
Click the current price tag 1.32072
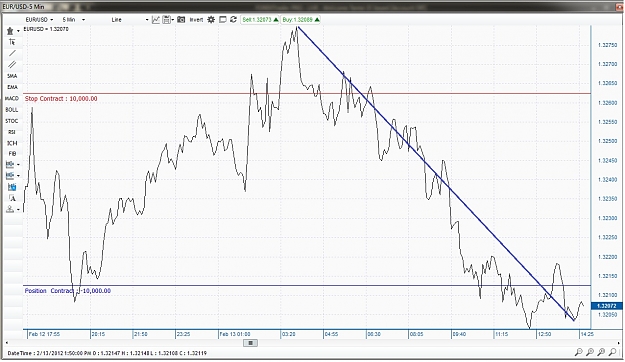pyautogui.click(x=607, y=306)
